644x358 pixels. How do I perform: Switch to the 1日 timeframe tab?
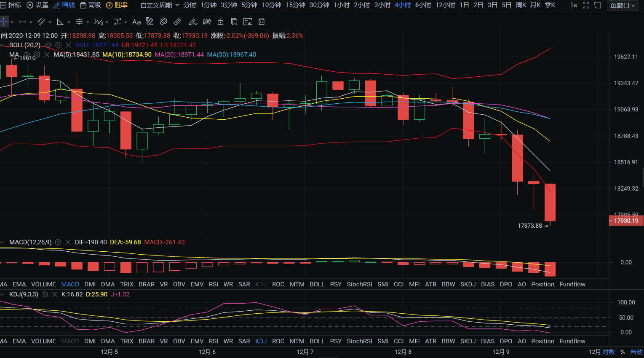[x=464, y=5]
